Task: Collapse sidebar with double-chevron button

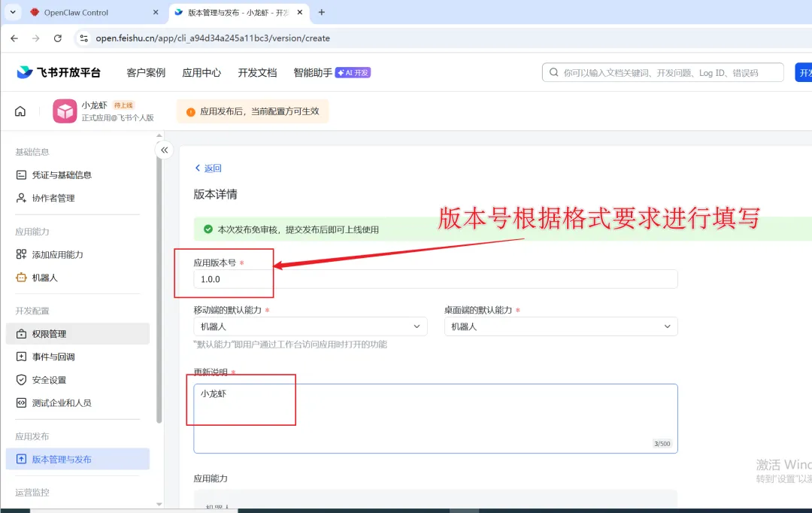Action: 164,150
